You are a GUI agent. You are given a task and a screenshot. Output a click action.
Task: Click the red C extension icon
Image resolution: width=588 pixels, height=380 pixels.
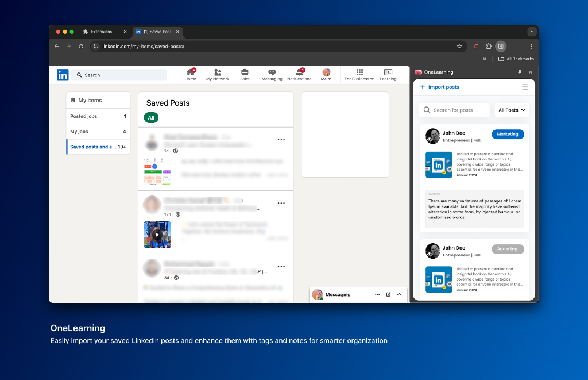pyautogui.click(x=476, y=47)
